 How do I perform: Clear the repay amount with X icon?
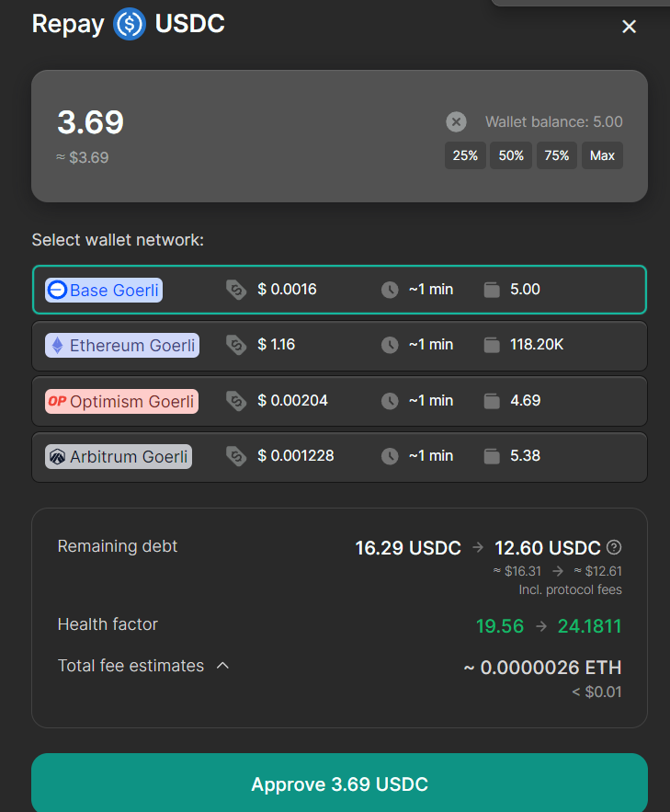coord(456,121)
